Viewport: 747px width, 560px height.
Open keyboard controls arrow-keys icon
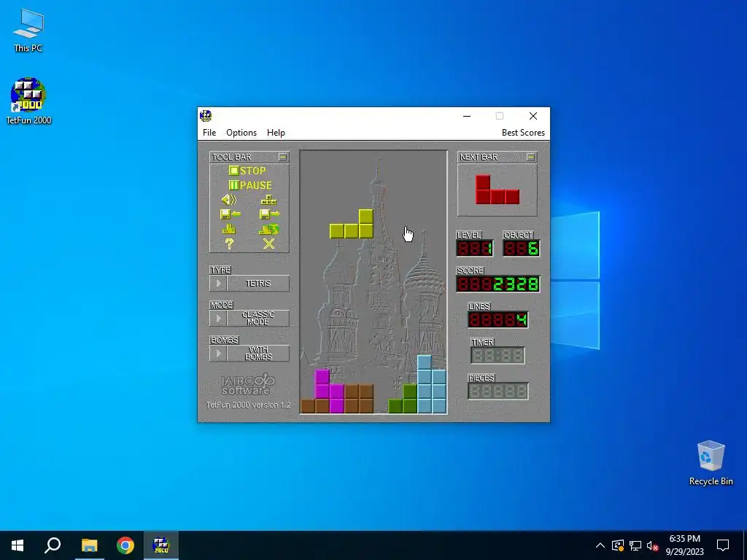[x=268, y=200]
